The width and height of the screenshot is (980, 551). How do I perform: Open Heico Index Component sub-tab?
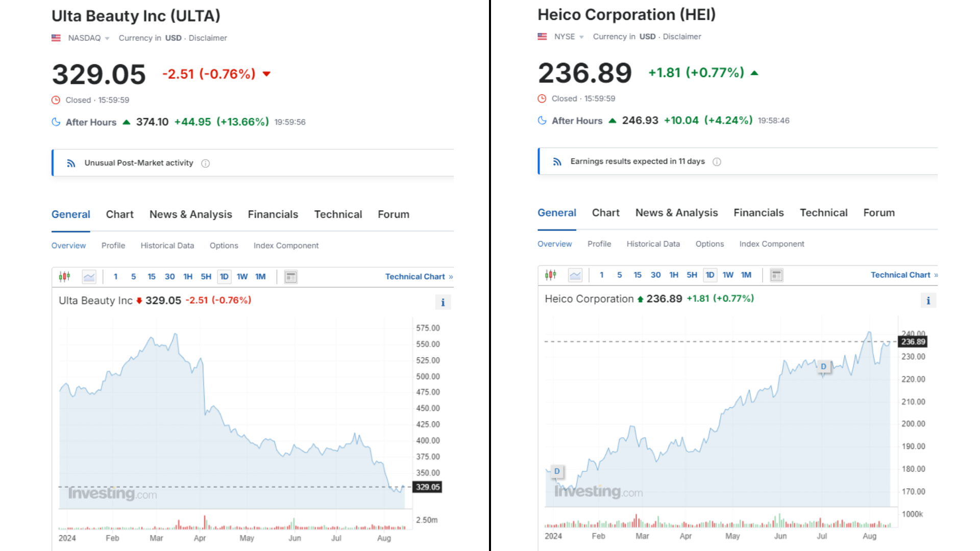(x=771, y=244)
